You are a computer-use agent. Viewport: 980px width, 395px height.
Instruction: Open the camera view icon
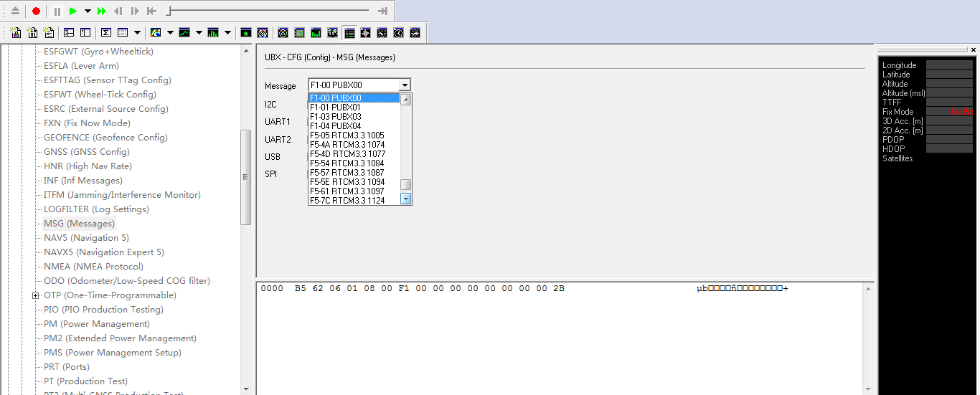click(246, 32)
